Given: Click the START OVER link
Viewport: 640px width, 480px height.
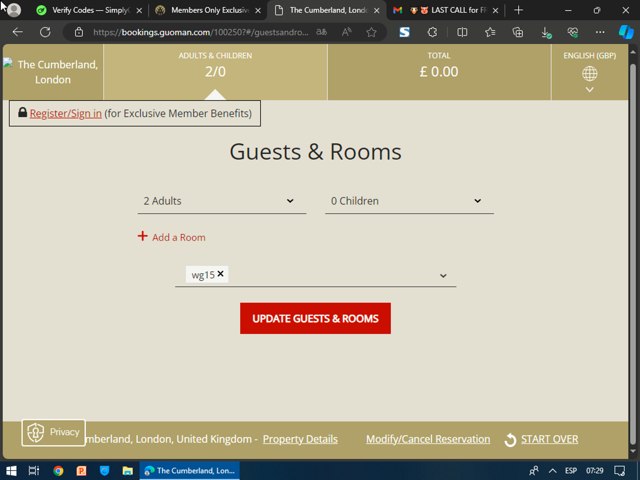Looking at the screenshot, I should point(549,439).
